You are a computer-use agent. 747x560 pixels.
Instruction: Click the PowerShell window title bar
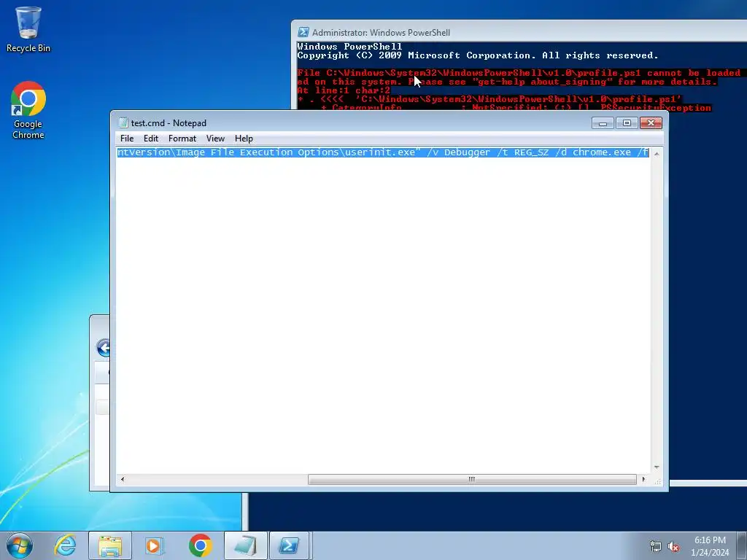pyautogui.click(x=519, y=32)
